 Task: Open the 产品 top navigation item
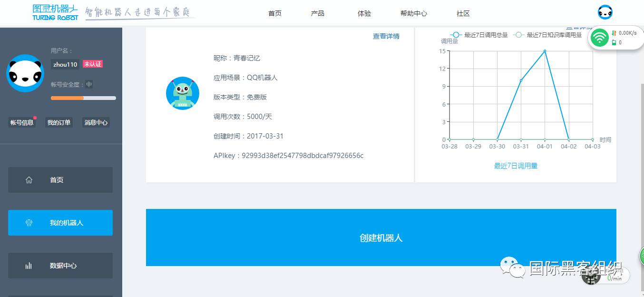tap(318, 13)
